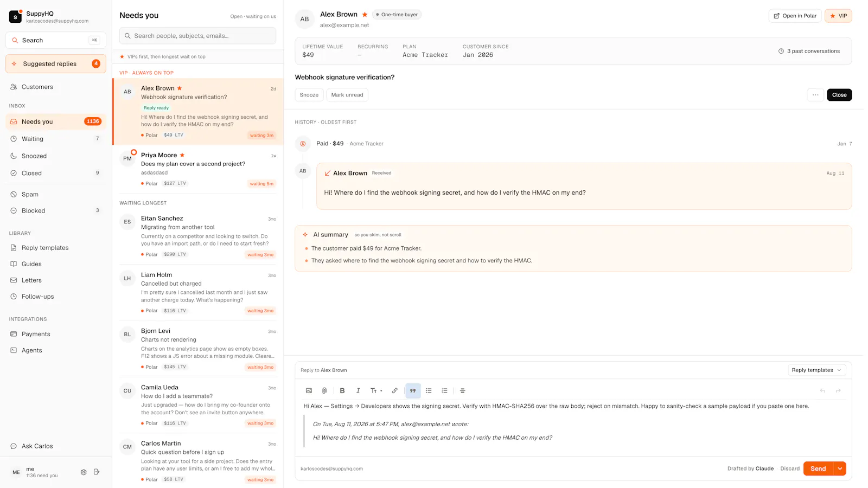Go to Customers page
The width and height of the screenshot is (868, 488).
(56, 87)
